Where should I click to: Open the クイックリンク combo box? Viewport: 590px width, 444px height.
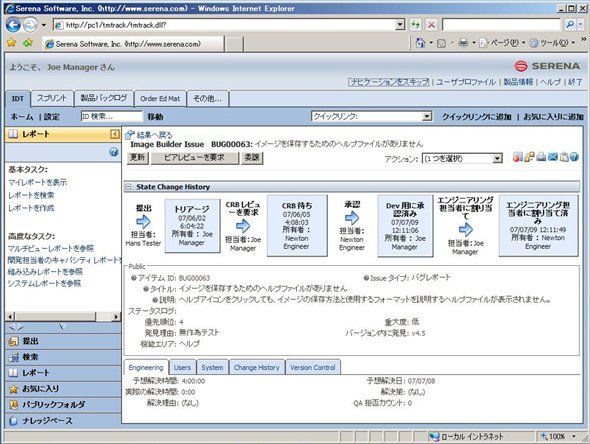(x=371, y=116)
